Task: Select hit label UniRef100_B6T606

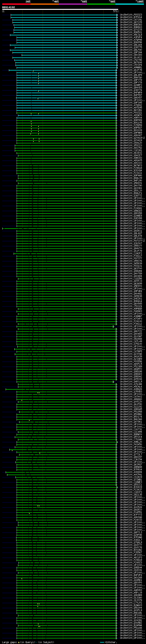Action: 131,63
